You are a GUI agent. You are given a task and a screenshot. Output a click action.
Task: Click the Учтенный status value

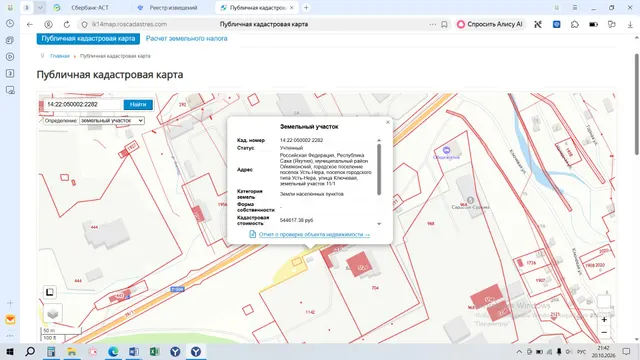coord(291,148)
